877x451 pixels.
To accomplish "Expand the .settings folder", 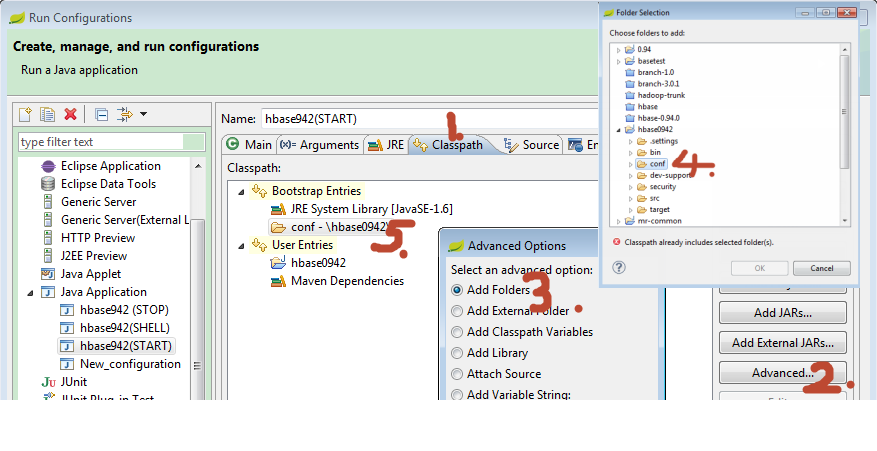I will [631, 141].
